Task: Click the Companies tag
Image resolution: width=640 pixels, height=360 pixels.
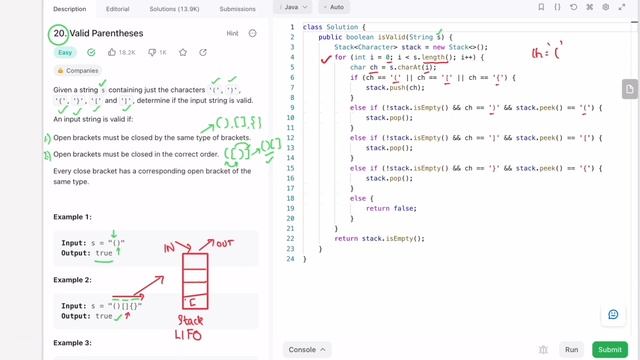Action: click(78, 71)
